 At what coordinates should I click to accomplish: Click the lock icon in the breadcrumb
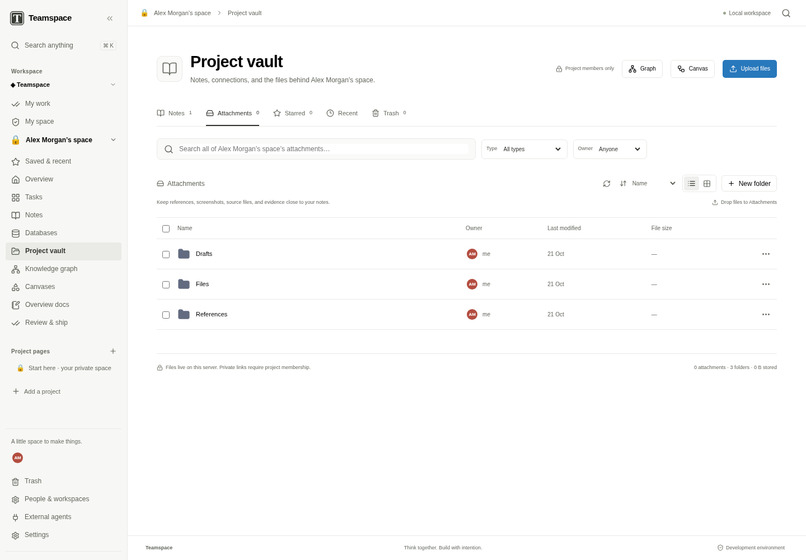[144, 13]
